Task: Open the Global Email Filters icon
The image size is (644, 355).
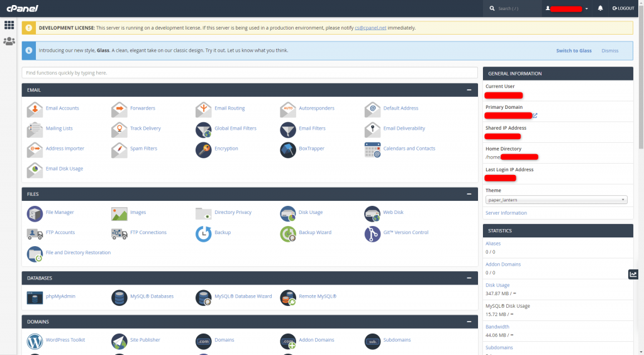Action: point(203,130)
